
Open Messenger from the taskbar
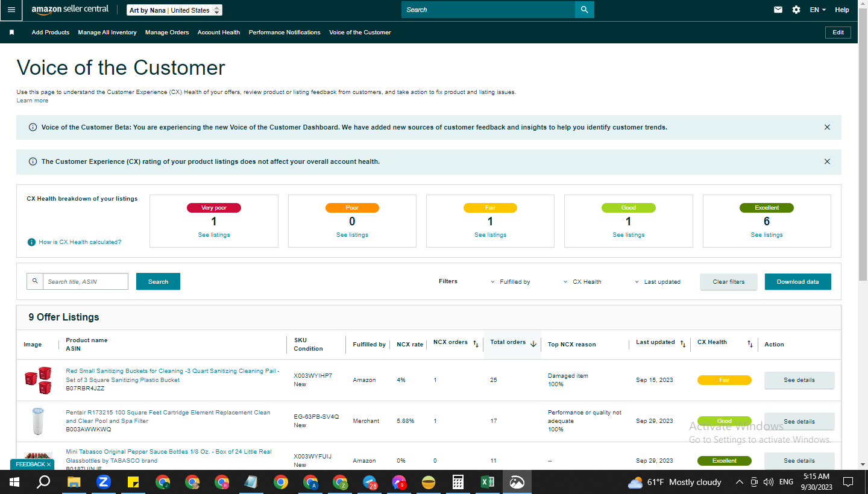click(x=399, y=482)
